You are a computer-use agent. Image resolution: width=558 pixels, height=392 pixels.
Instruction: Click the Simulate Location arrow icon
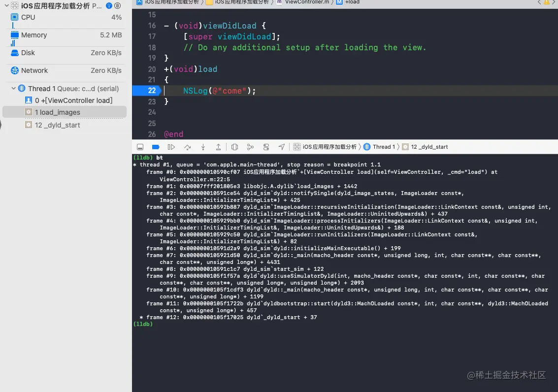click(x=282, y=147)
